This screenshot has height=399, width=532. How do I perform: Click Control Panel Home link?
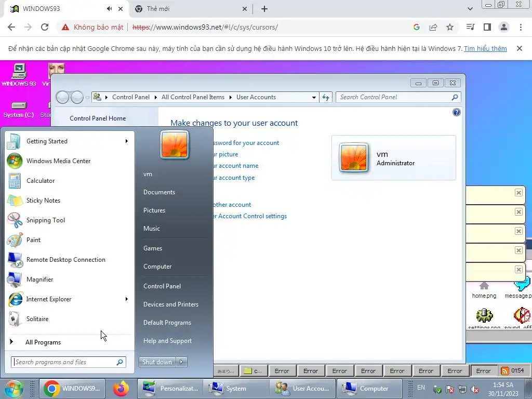98,118
